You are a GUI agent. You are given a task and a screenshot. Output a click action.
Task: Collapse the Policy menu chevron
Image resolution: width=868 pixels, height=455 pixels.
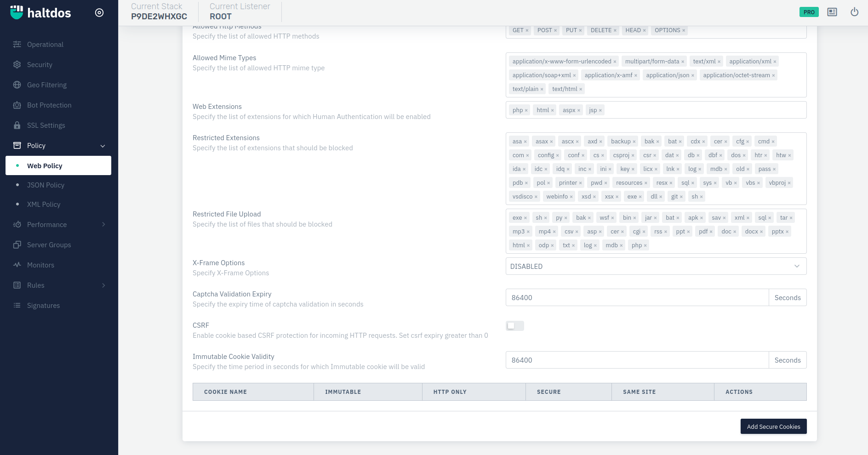click(103, 146)
